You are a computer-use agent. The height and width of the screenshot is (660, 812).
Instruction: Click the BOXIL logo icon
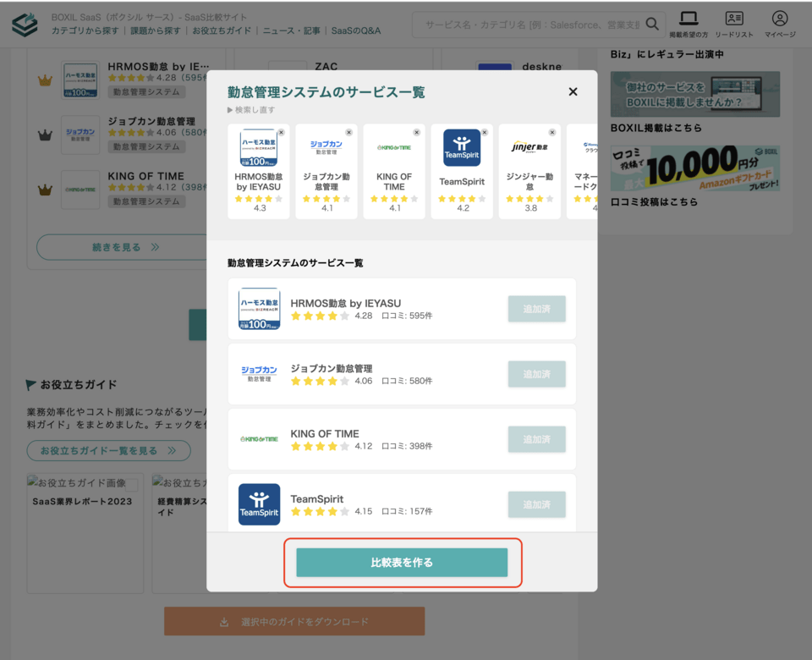tap(25, 25)
